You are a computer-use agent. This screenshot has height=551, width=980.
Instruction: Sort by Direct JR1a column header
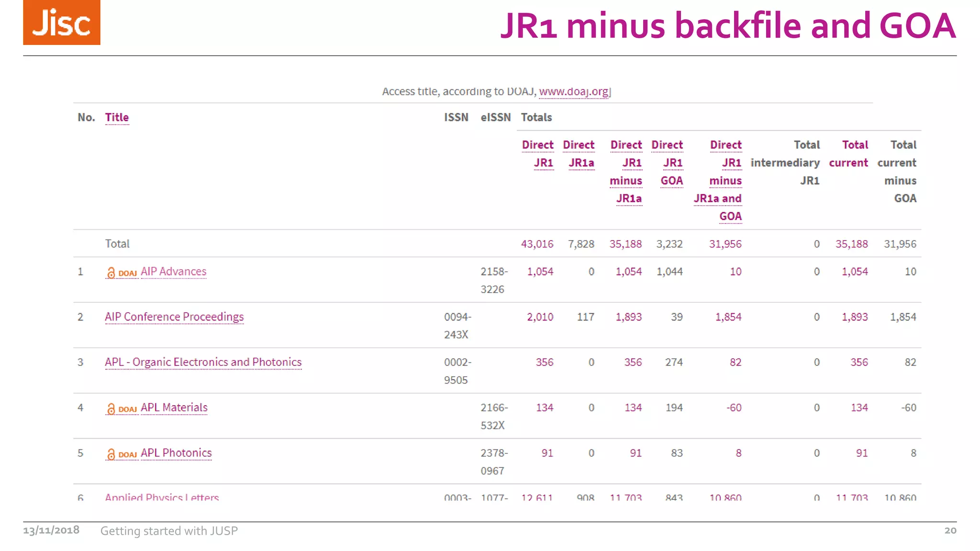pos(579,154)
